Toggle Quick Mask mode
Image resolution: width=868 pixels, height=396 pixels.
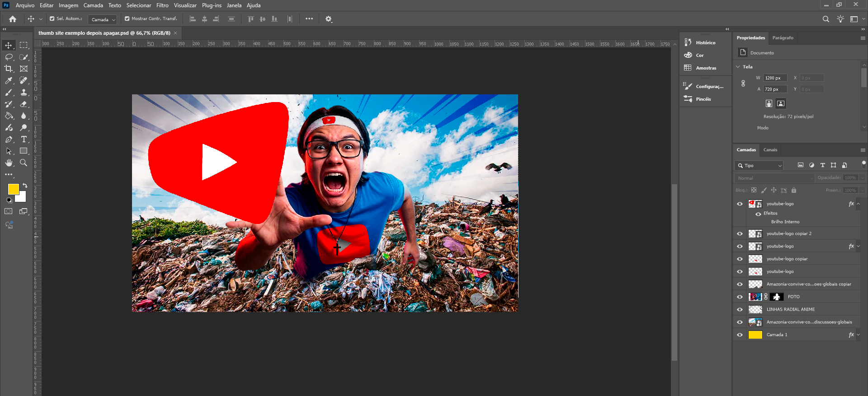9,211
